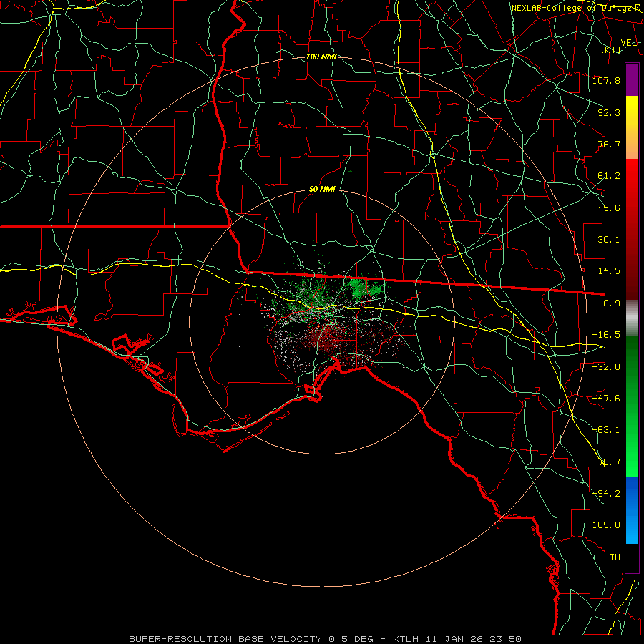Select the 61.2 scale value
Image resolution: width=644 pixels, height=644 pixels.
pyautogui.click(x=609, y=176)
